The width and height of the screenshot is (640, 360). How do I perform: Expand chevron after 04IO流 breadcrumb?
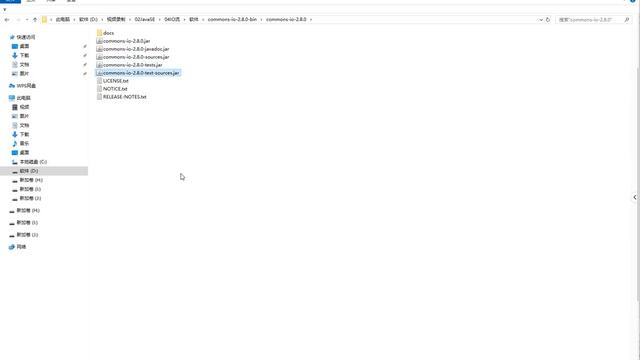[184, 20]
